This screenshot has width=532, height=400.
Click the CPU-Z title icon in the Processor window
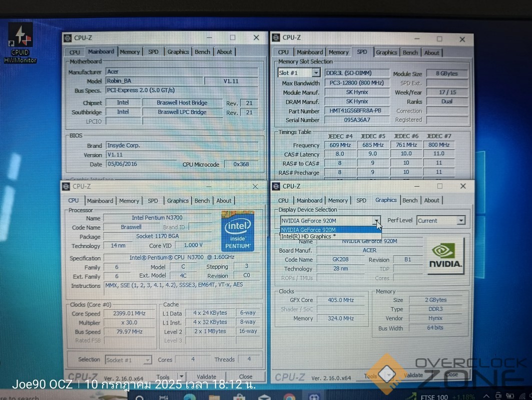point(66,186)
